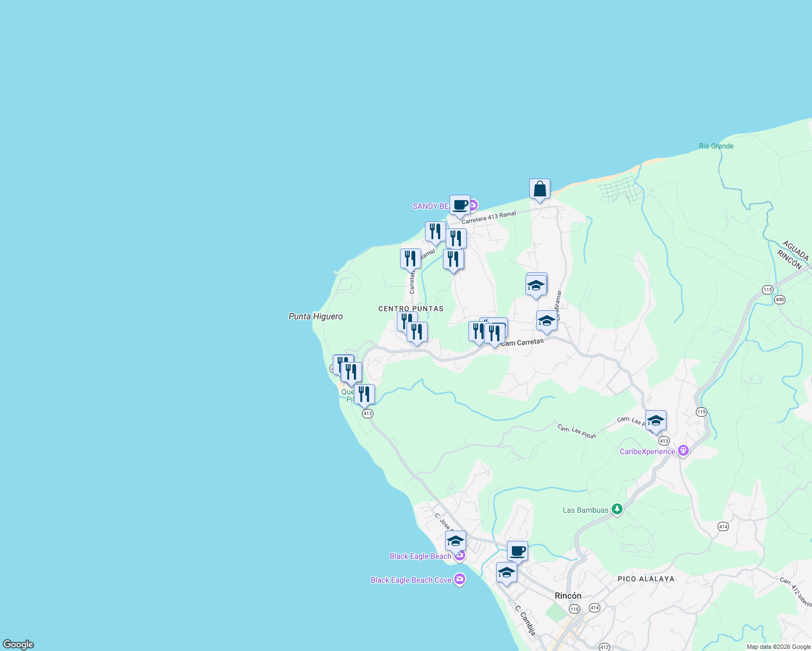812x651 pixels.
Task: Click the school marker near the 413 shield
Action: point(655,420)
